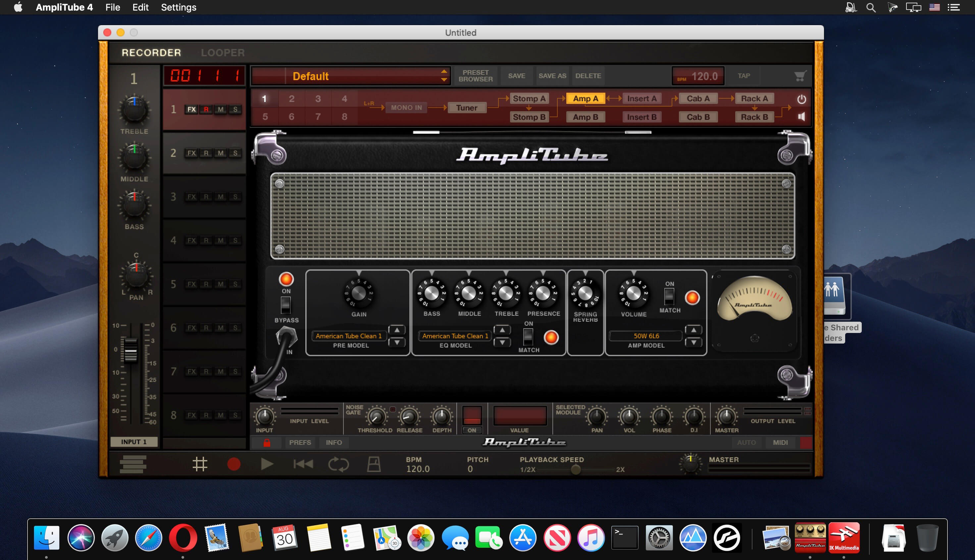Click the MIDI button
The image size is (975, 560).
pyautogui.click(x=780, y=443)
